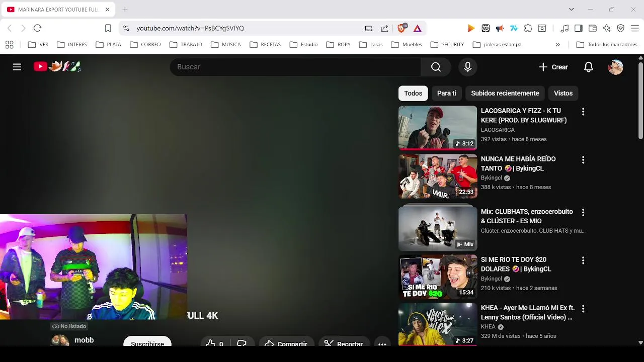Open options for LACOSARICA Y FIZZ video

pyautogui.click(x=583, y=112)
